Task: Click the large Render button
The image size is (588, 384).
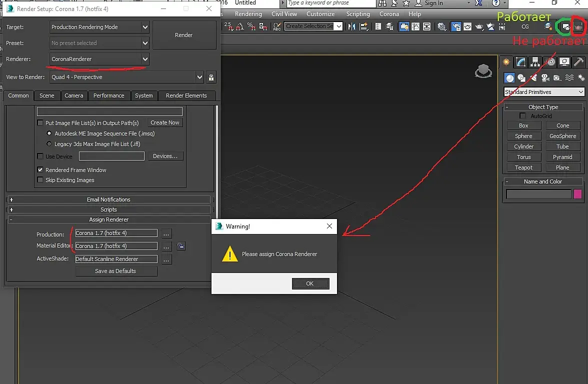Action: coord(184,35)
